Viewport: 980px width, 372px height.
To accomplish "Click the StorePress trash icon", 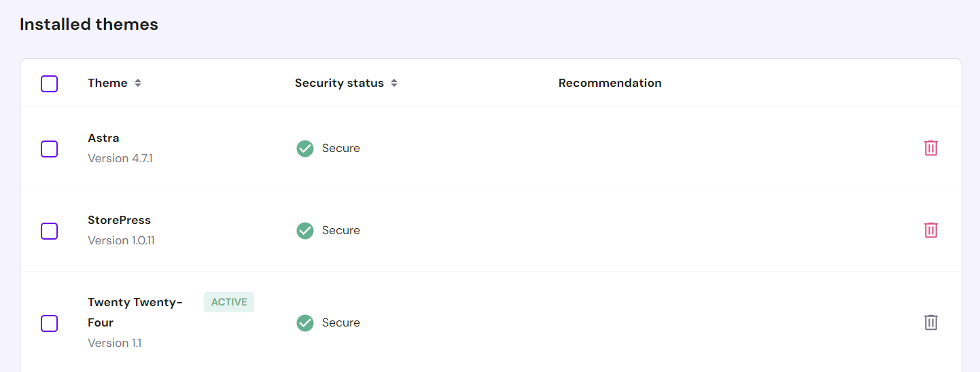I will 930,230.
